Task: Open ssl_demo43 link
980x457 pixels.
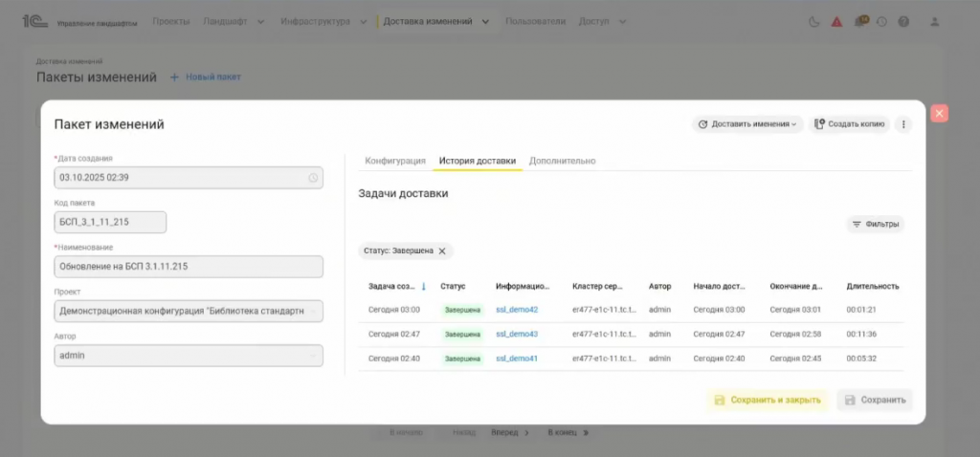Action: (517, 334)
